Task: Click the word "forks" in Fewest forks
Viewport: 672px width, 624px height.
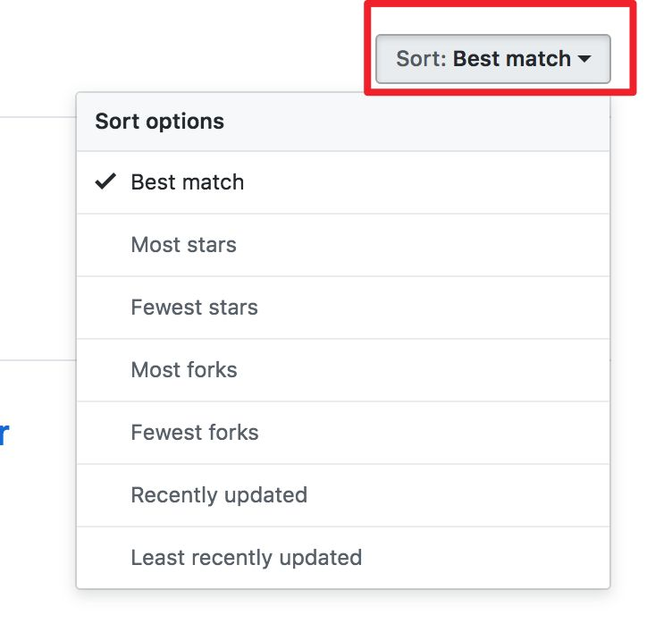Action: pos(231,433)
